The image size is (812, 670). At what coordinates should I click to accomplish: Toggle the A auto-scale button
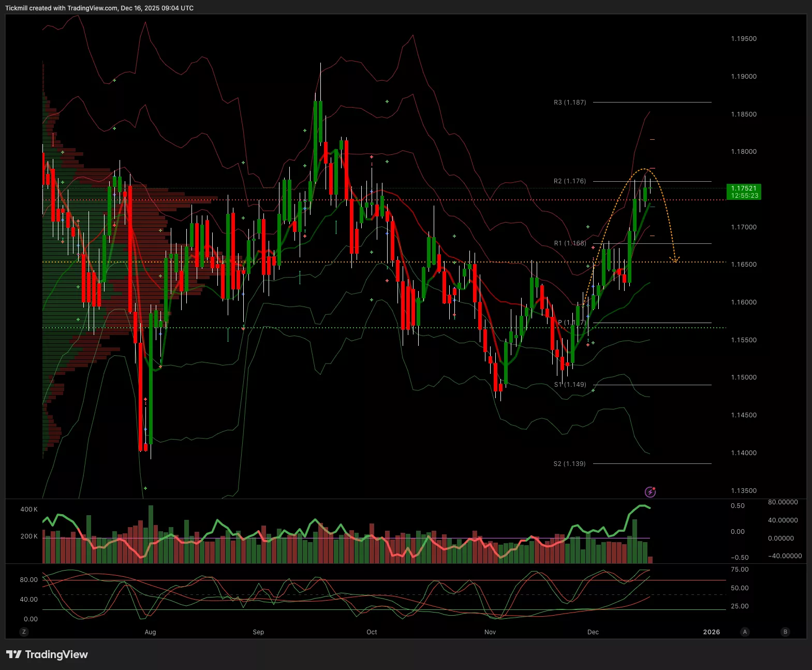[x=745, y=632]
